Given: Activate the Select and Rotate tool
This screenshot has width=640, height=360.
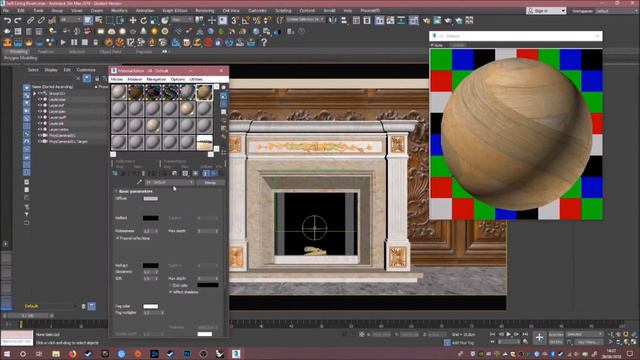Looking at the screenshot, I should [x=144, y=20].
